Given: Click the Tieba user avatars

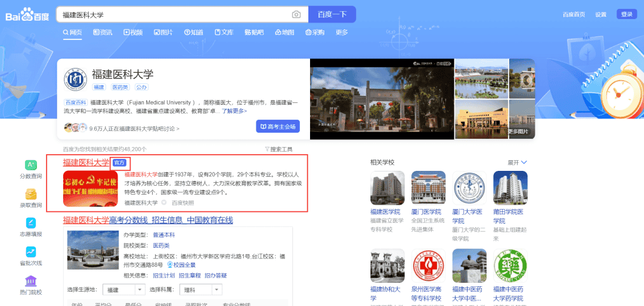Looking at the screenshot, I should tap(76, 127).
